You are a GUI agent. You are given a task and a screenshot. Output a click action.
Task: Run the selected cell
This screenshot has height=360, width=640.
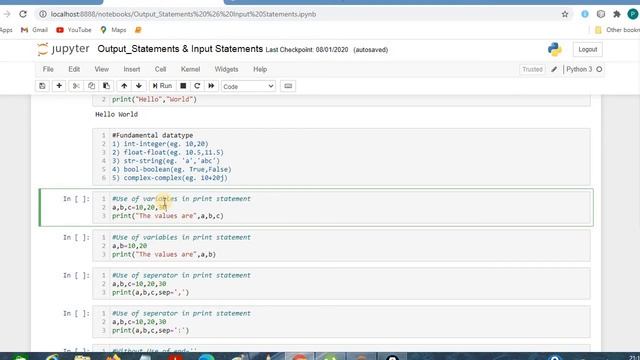[162, 86]
